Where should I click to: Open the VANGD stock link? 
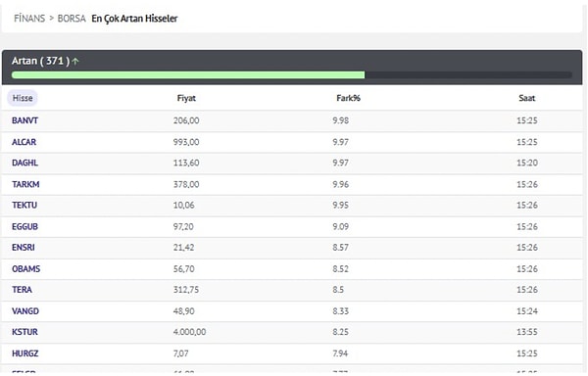coord(25,311)
